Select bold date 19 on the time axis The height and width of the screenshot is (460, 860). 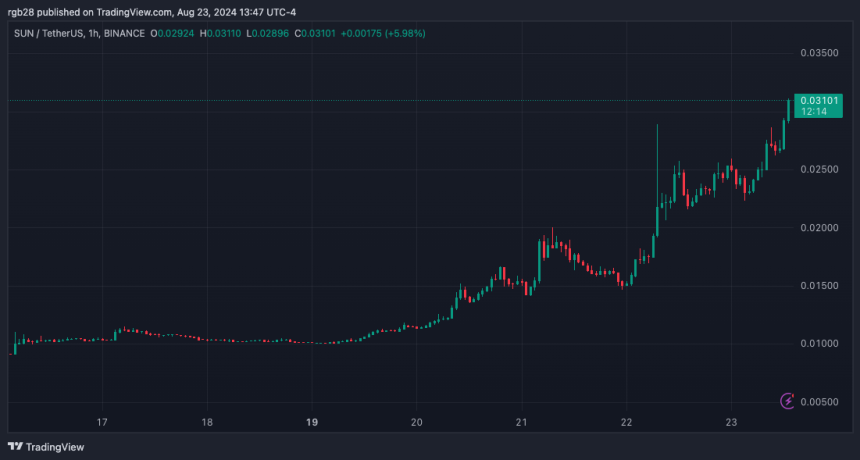coord(312,422)
